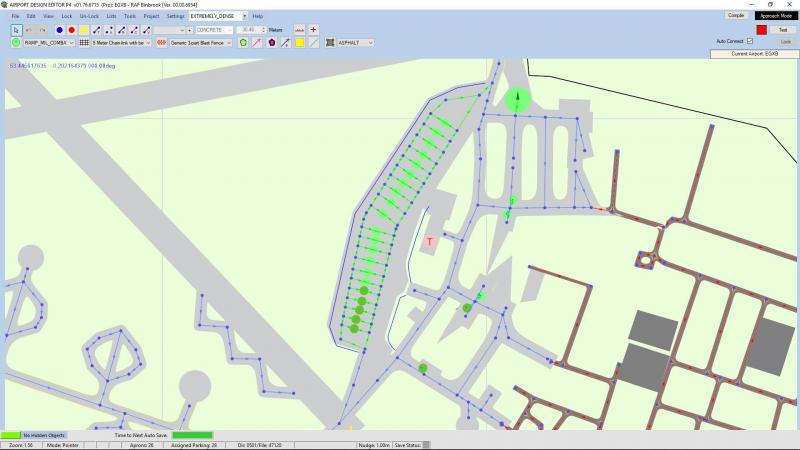This screenshot has width=800, height=450.
Task: Click the green pentagon polygon tool
Action: tap(243, 43)
